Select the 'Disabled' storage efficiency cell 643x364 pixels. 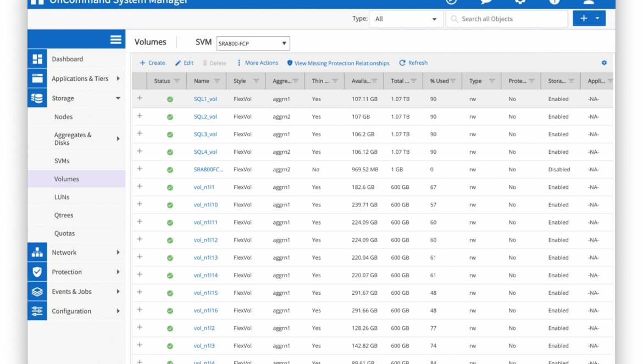[x=559, y=170]
